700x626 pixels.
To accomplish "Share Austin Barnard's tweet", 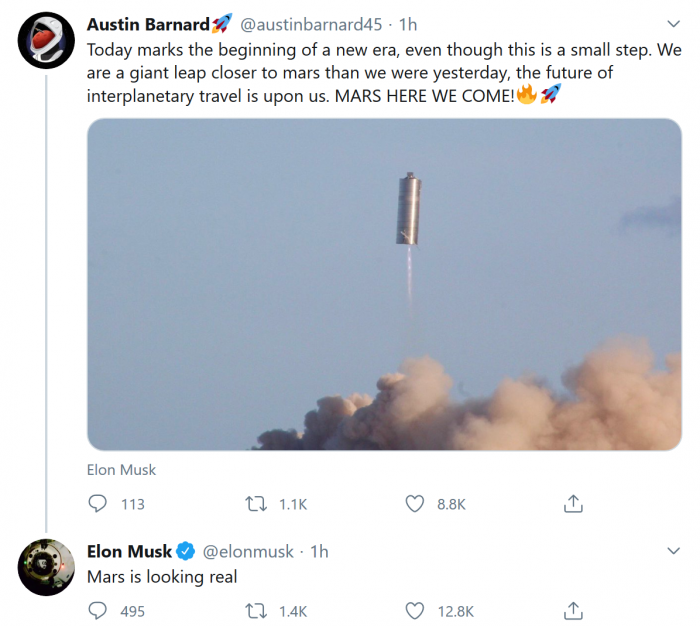I will (574, 504).
